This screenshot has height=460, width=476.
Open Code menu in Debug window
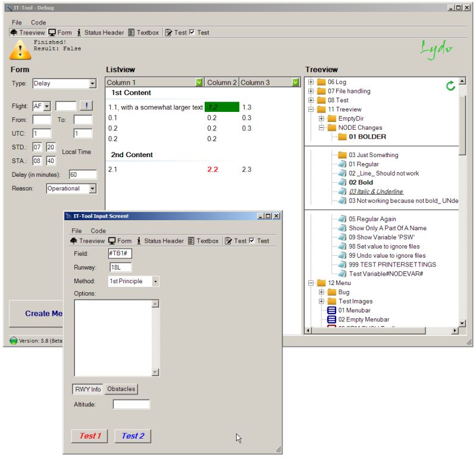point(38,23)
